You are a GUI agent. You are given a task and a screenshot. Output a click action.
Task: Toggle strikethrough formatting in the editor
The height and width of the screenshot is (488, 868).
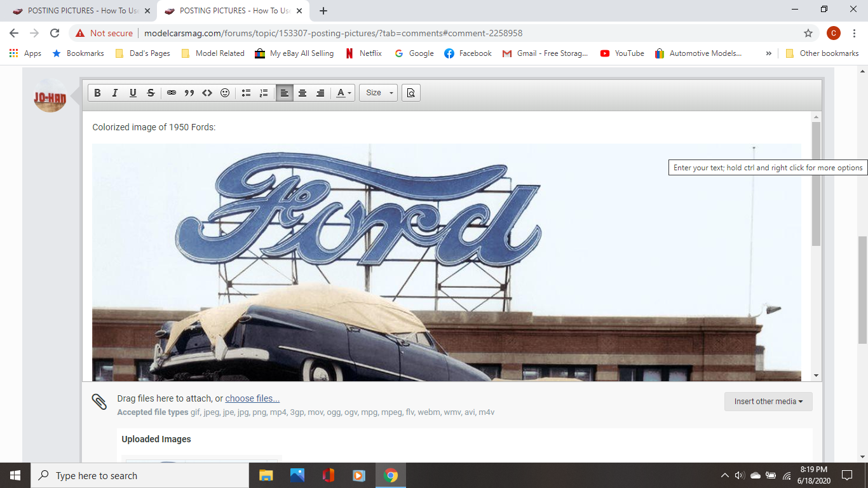[151, 93]
